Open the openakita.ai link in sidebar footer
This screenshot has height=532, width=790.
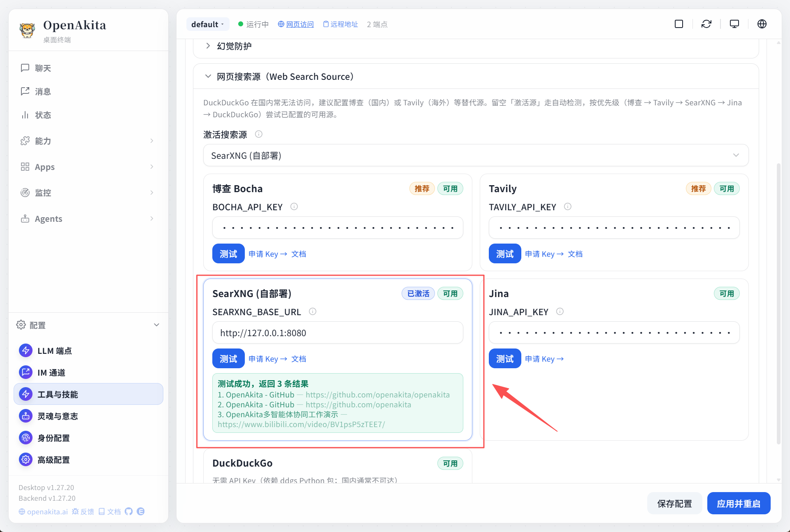tap(43, 511)
